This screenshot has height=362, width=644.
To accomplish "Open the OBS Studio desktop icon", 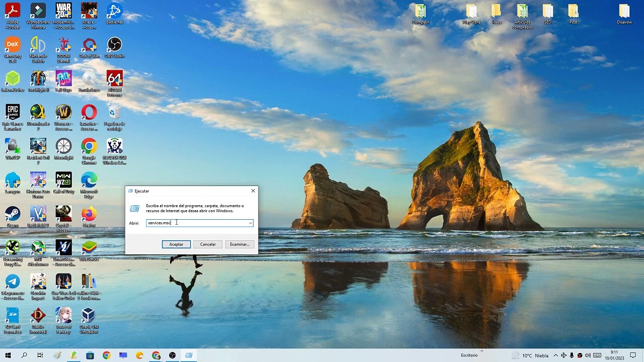I will click(x=115, y=47).
